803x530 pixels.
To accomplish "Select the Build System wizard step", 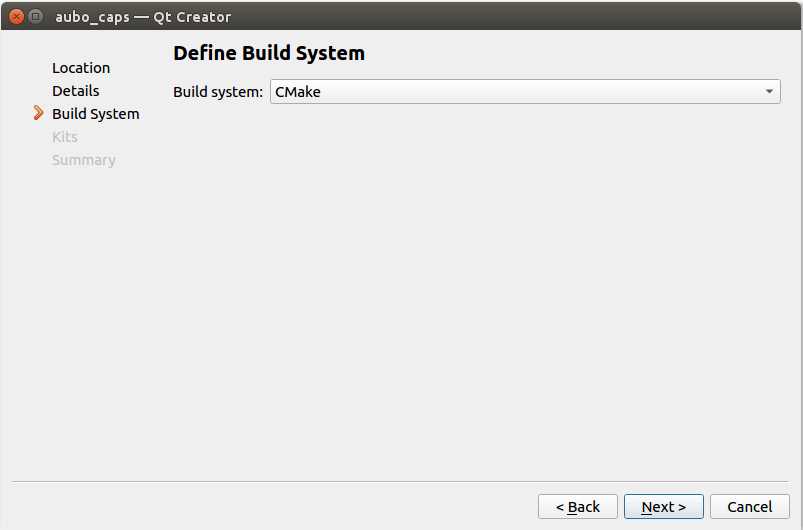I will point(96,114).
